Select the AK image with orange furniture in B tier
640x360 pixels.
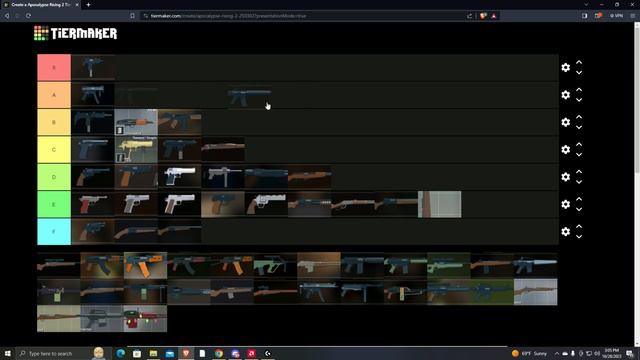[136, 122]
